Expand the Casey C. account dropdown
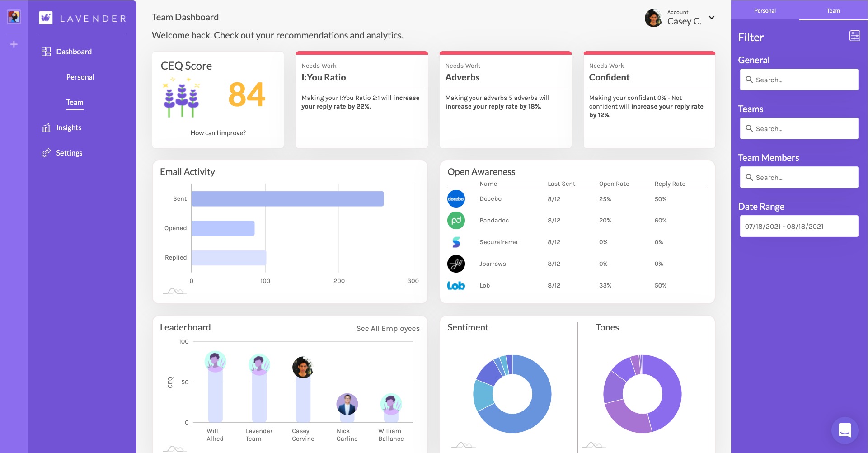Viewport: 868px width, 453px height. tap(712, 18)
